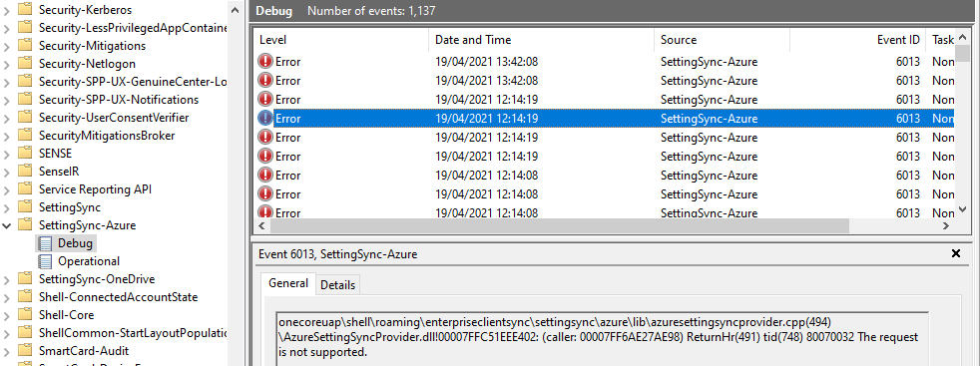This screenshot has height=366, width=980.
Task: Click the 'Number of events: 1,137' header text
Action: click(371, 11)
